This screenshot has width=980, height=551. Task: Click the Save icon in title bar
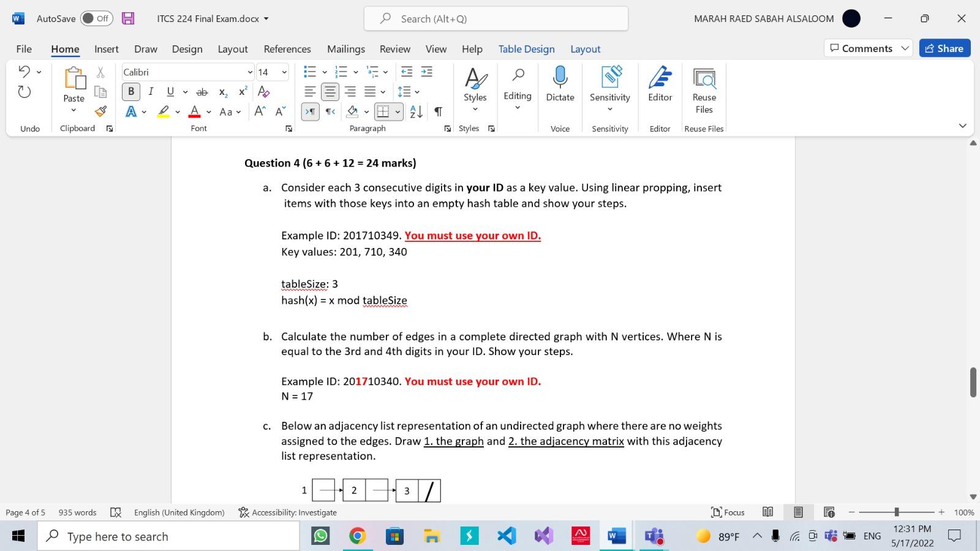coord(128,18)
